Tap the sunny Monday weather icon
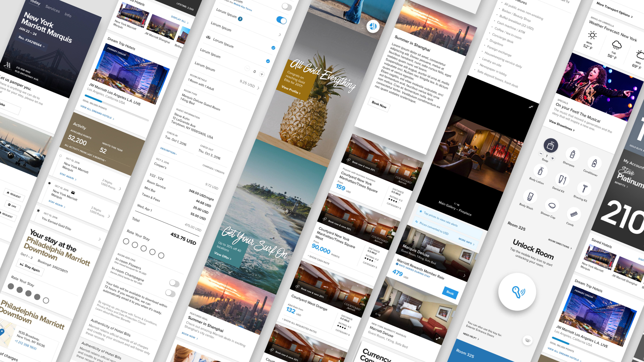The height and width of the screenshot is (362, 644). [x=592, y=35]
